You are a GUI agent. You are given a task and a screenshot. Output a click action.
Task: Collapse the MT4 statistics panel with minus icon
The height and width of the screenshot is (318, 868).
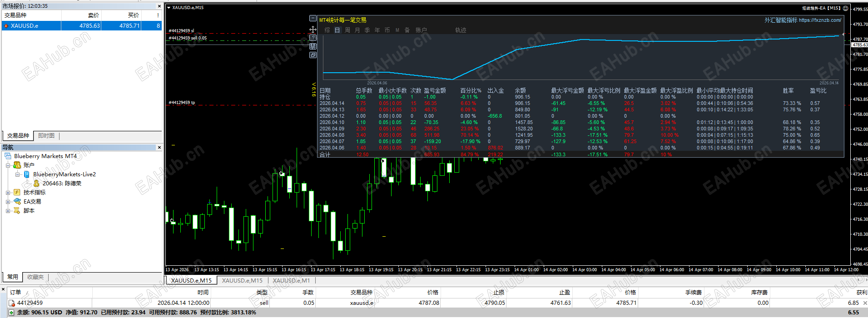tap(312, 18)
